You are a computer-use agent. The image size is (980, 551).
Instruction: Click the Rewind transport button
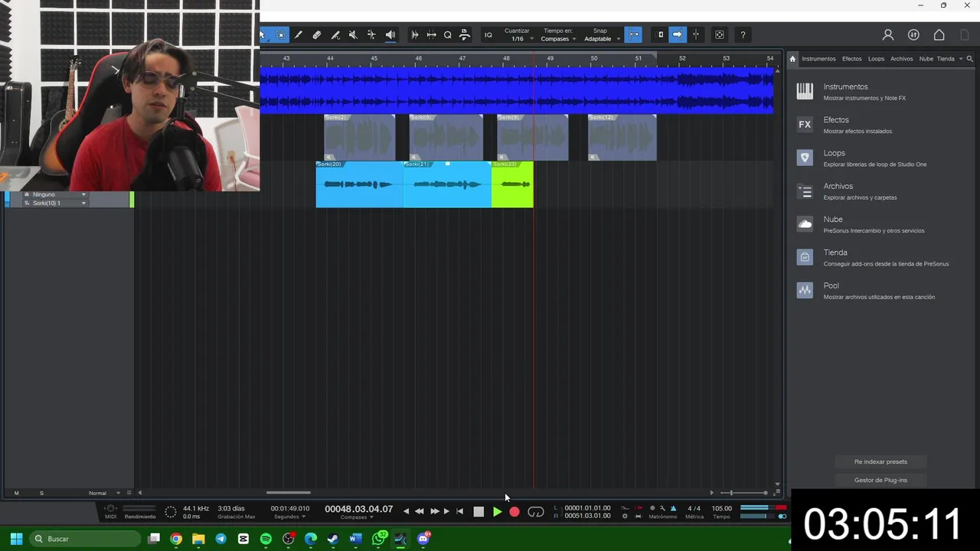419,511
